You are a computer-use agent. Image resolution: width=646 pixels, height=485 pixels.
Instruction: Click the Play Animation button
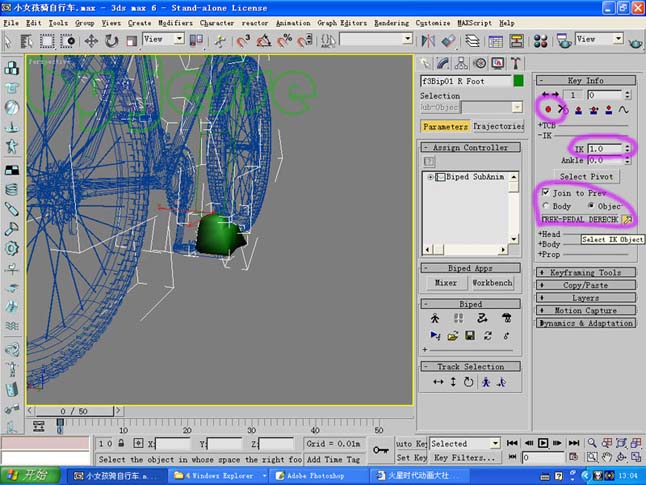pyautogui.click(x=543, y=443)
